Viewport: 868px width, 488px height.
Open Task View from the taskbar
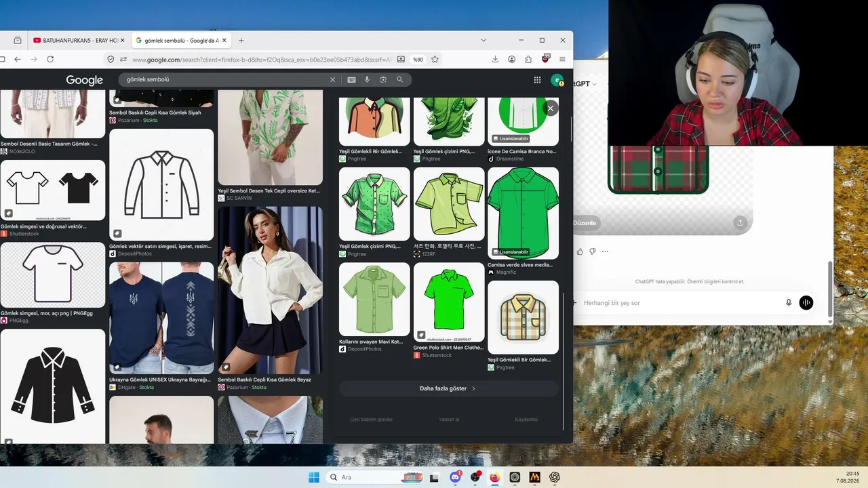click(x=435, y=477)
